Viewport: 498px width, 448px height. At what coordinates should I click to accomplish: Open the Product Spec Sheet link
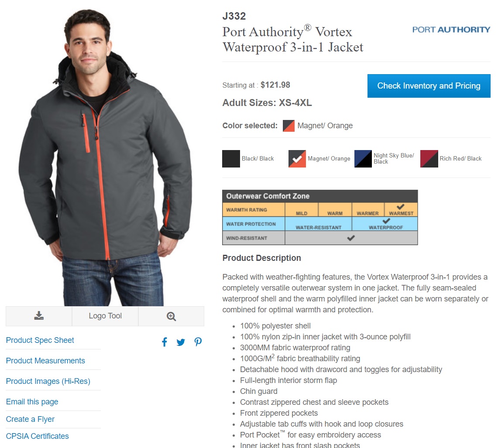(40, 340)
